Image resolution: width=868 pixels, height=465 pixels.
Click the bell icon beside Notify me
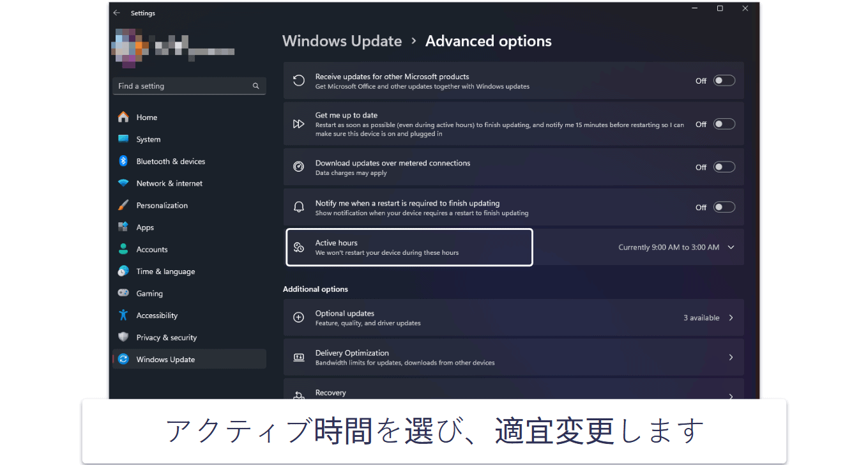298,207
